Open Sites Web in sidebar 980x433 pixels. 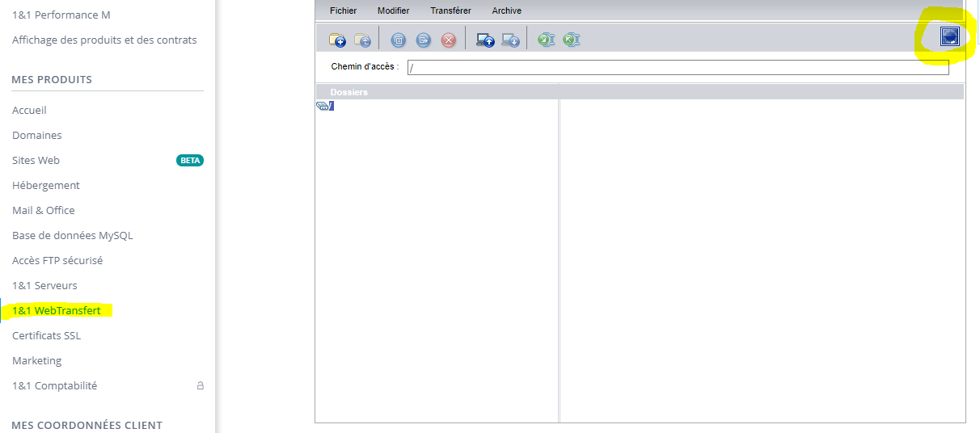click(x=36, y=160)
